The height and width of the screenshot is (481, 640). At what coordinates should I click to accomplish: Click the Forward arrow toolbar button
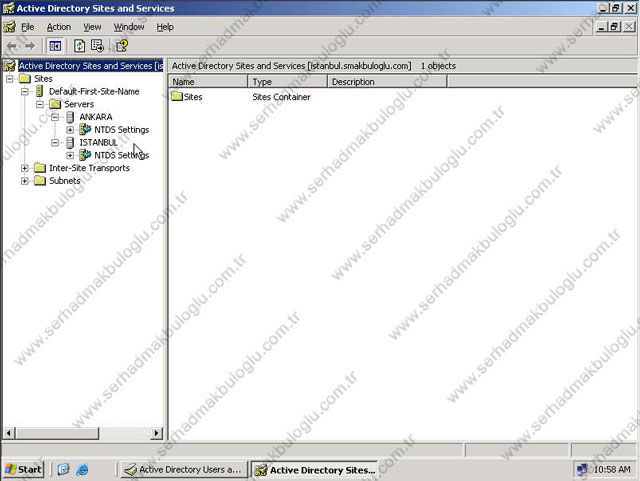[x=29, y=46]
